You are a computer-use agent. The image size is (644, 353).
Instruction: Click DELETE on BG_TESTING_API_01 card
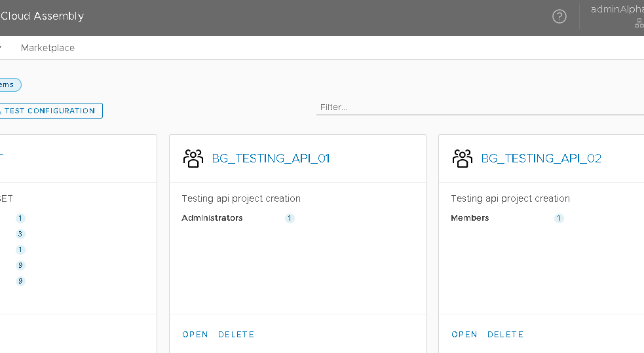pos(236,335)
